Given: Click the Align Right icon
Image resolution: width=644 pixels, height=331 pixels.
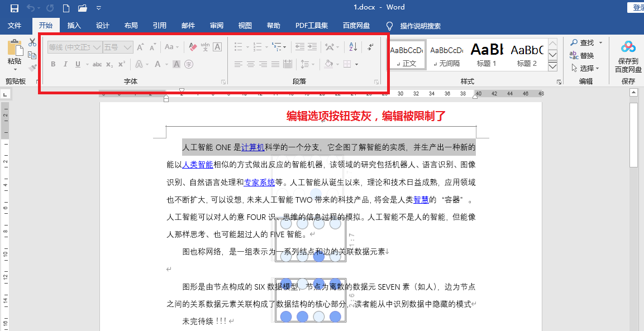Looking at the screenshot, I should coord(263,64).
